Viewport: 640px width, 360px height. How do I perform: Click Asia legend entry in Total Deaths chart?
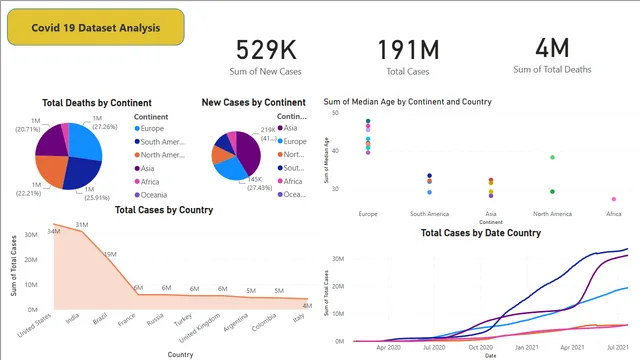click(144, 168)
